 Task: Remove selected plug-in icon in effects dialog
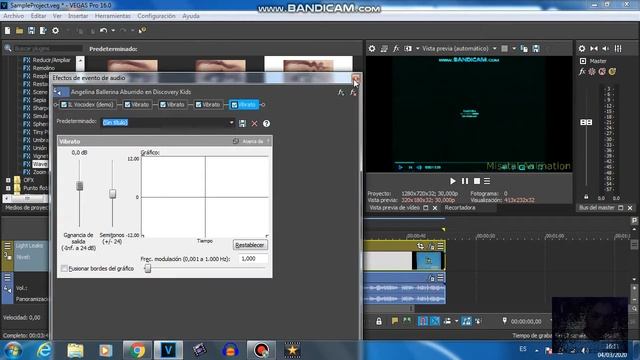coord(353,93)
